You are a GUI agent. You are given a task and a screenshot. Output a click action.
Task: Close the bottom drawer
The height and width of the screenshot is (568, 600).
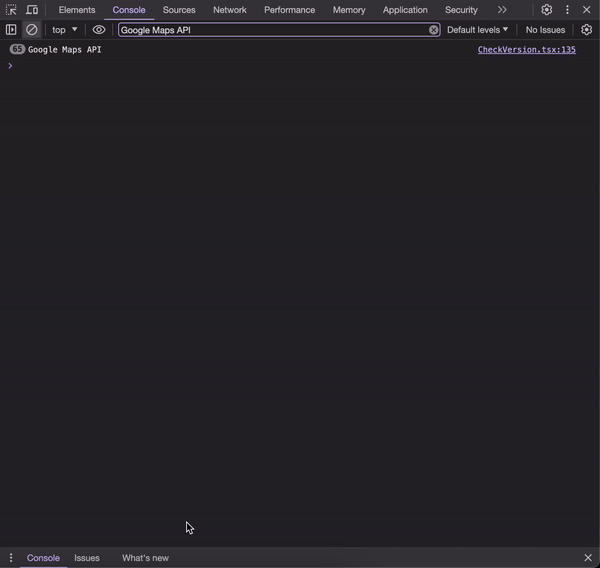588,558
